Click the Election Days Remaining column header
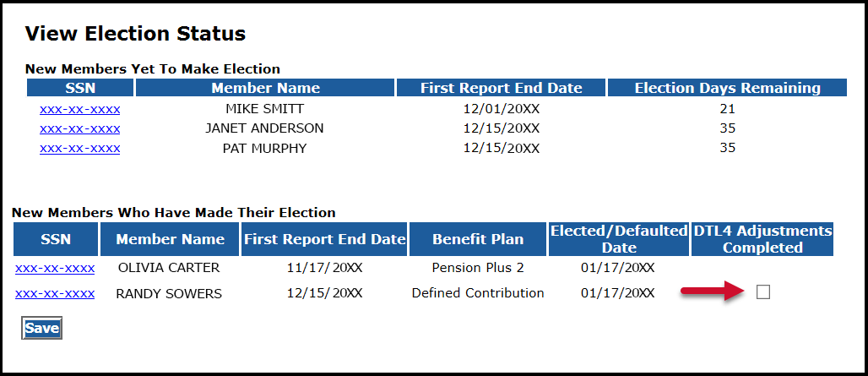 pos(727,88)
